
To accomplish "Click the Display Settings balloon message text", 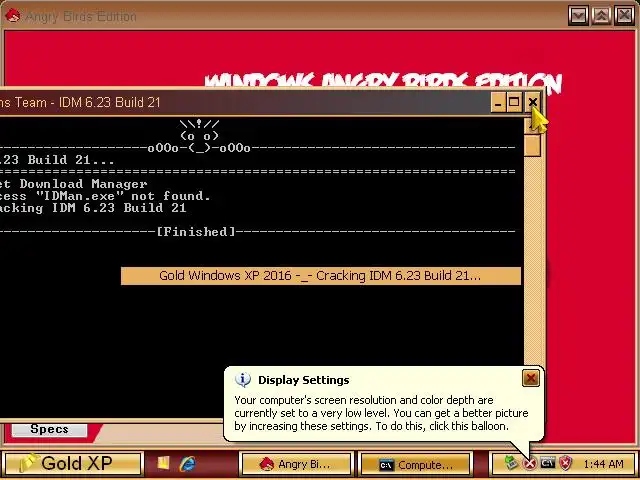I will (x=381, y=413).
